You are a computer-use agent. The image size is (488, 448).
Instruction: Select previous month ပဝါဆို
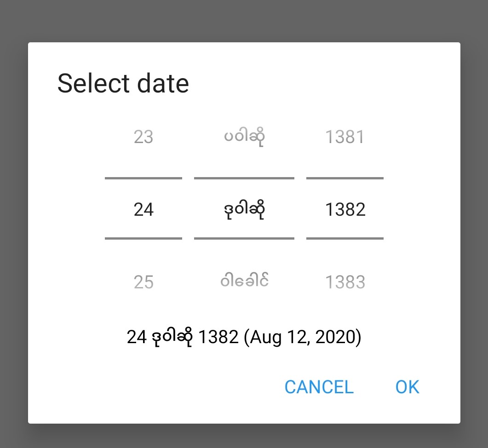click(x=244, y=137)
